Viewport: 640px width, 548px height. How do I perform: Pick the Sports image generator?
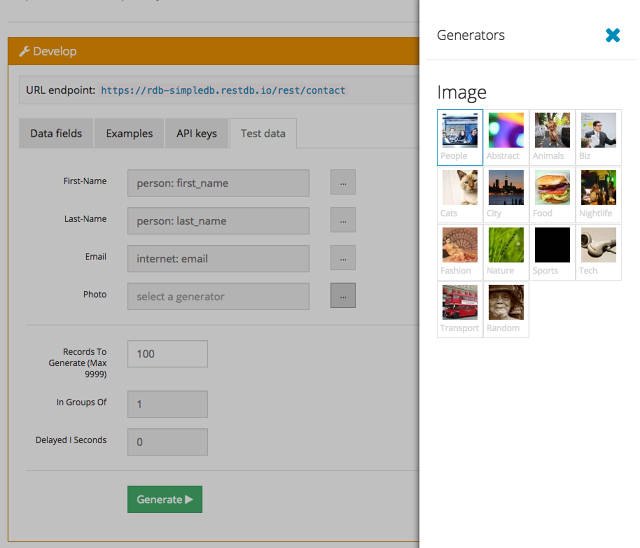(552, 252)
